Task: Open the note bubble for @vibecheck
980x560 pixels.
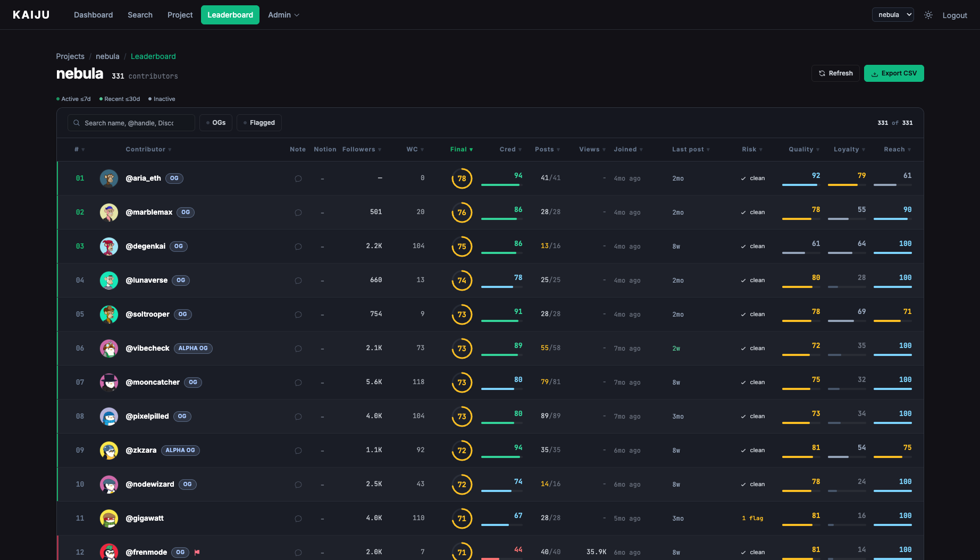Action: [x=298, y=349]
